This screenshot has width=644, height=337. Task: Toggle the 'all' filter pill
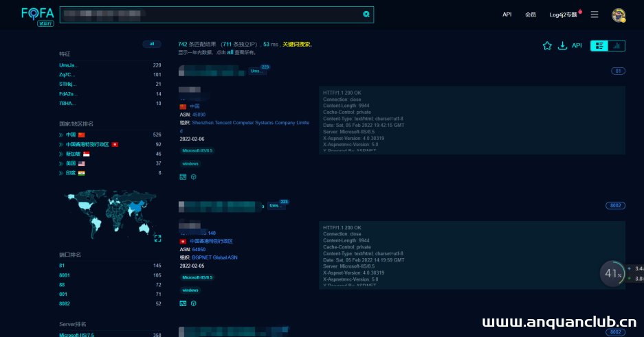click(152, 44)
